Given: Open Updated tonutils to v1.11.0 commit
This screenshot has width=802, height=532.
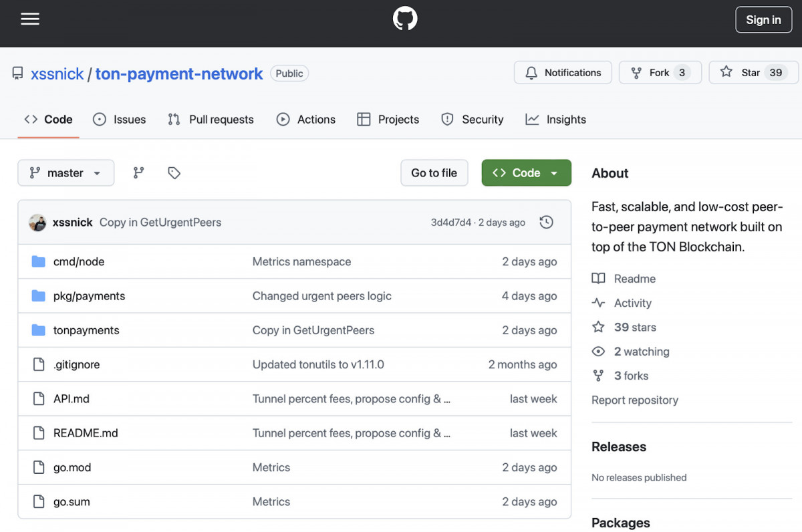Looking at the screenshot, I should coord(318,365).
